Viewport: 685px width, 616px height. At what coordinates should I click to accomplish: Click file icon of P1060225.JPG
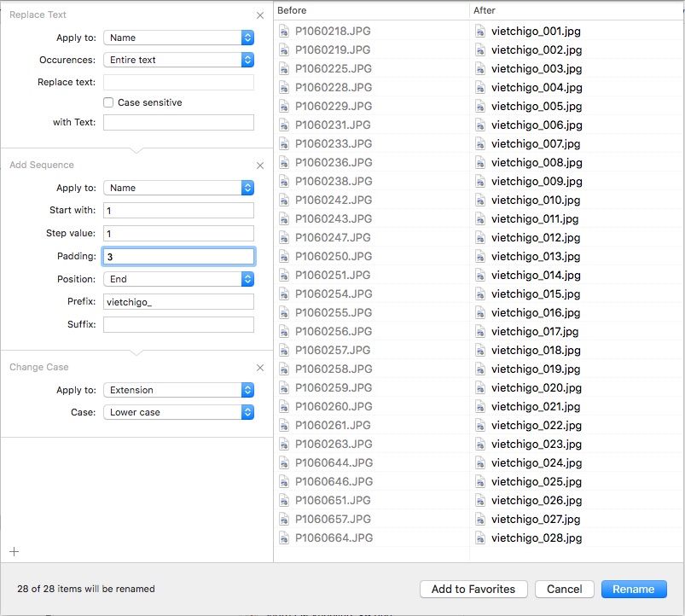click(x=284, y=68)
